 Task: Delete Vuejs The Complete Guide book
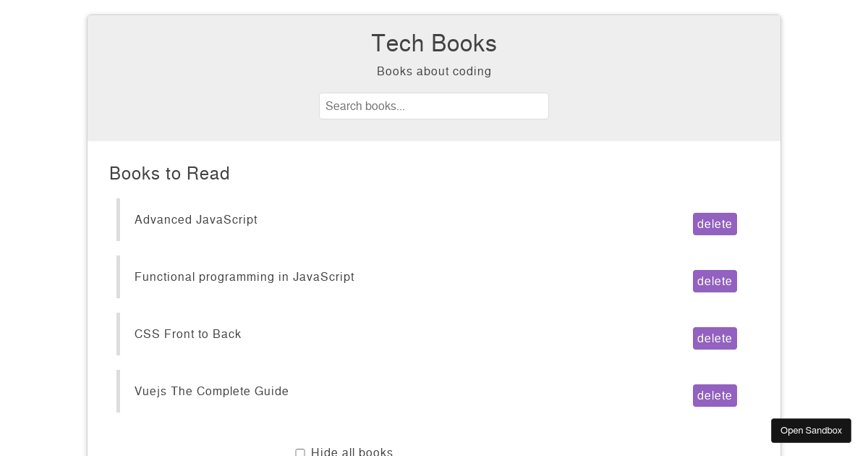click(715, 396)
